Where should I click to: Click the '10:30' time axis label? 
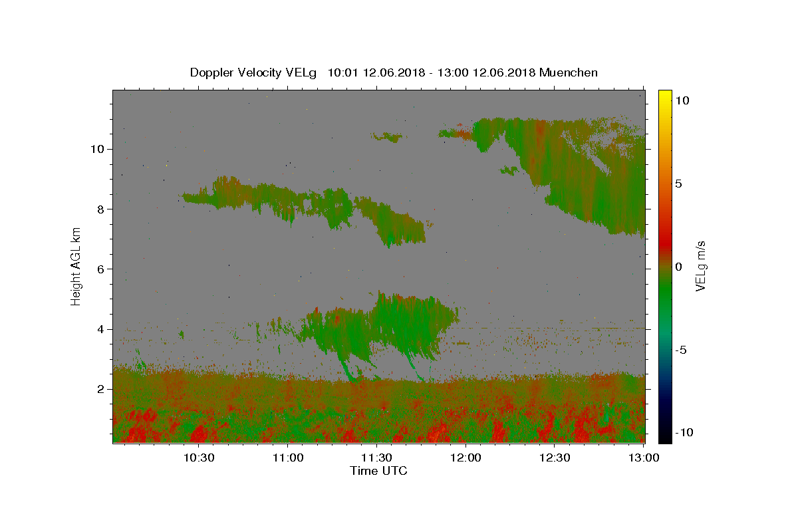[198, 458]
